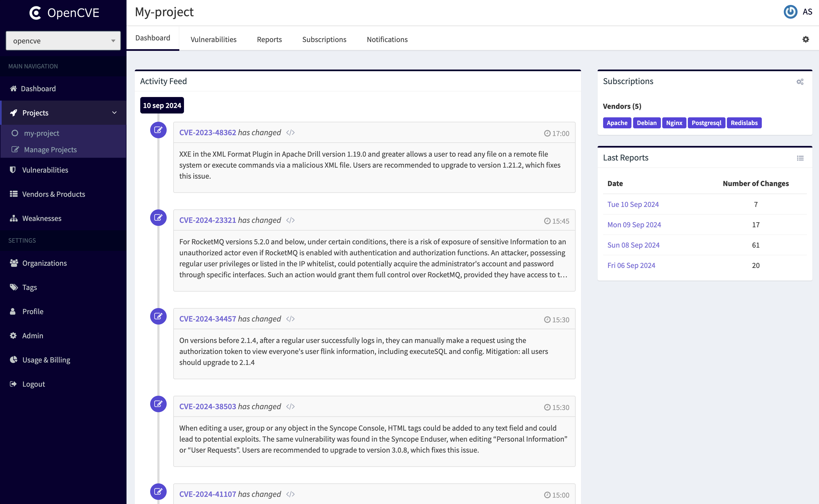Open the Notifications tab
This screenshot has width=819, height=504.
tap(387, 39)
